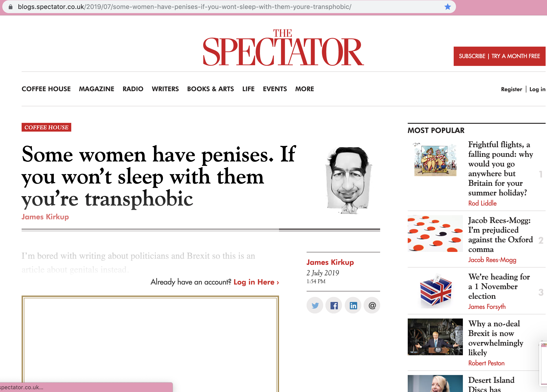
Task: Click the podium speech thumbnail
Action: click(435, 337)
